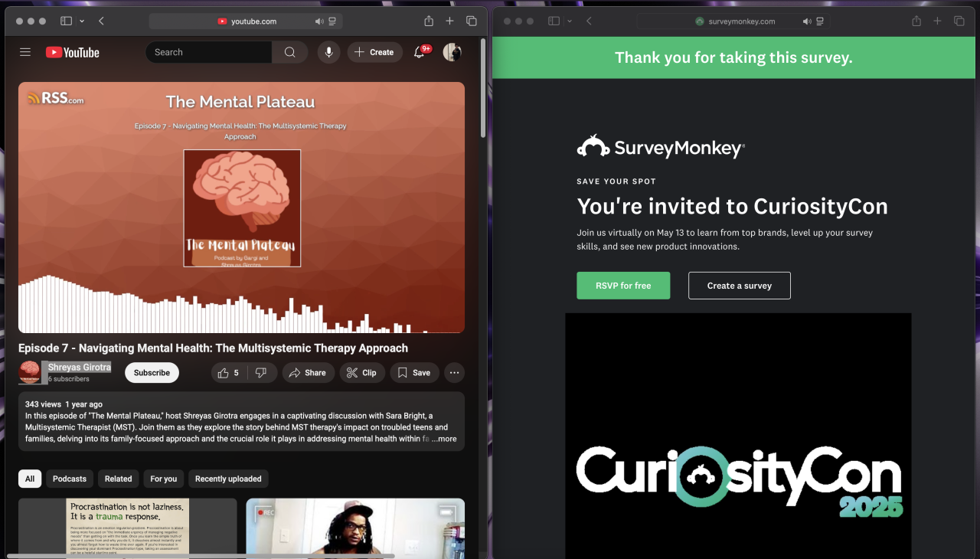Go to YouTube home via logo
The width and height of the screenshot is (980, 559).
(73, 52)
